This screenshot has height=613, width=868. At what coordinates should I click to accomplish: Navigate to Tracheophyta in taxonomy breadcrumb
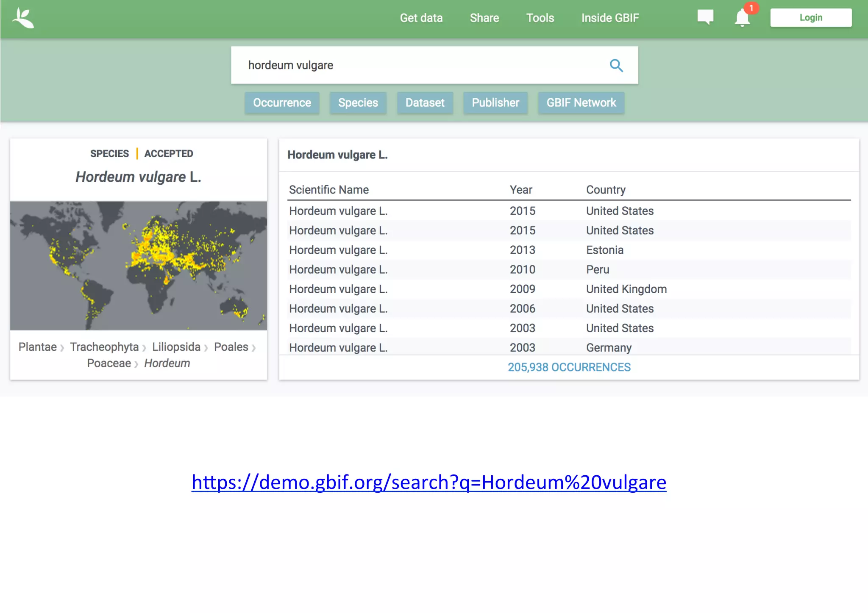[104, 347]
